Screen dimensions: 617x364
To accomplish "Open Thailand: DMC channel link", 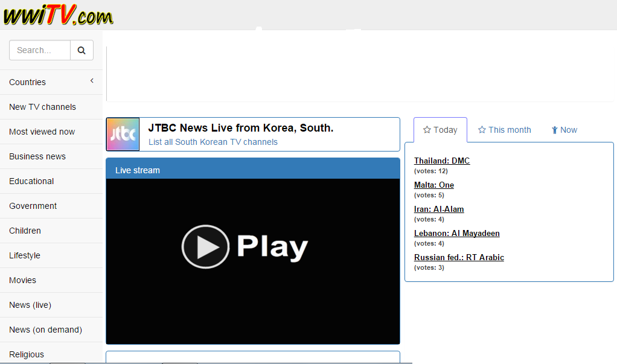I will 442,161.
